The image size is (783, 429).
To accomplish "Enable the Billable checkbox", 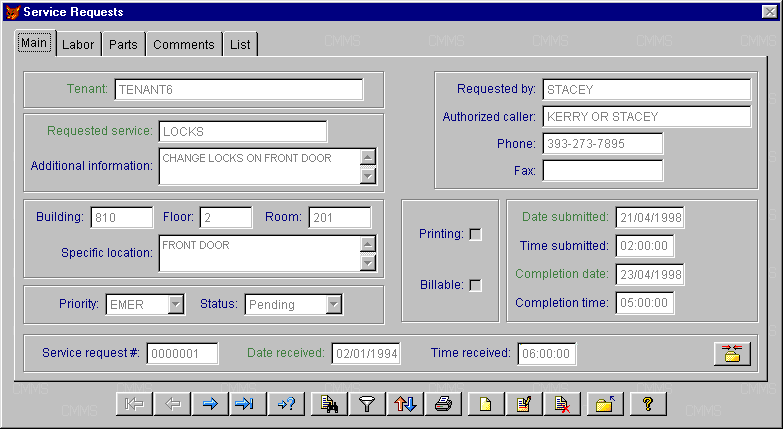I will tap(475, 285).
